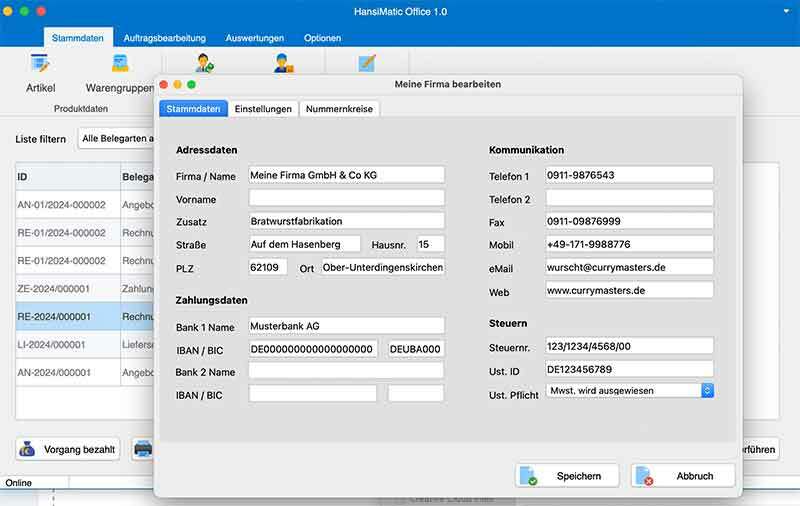Open Warengruppen from the toolbar

click(x=120, y=65)
